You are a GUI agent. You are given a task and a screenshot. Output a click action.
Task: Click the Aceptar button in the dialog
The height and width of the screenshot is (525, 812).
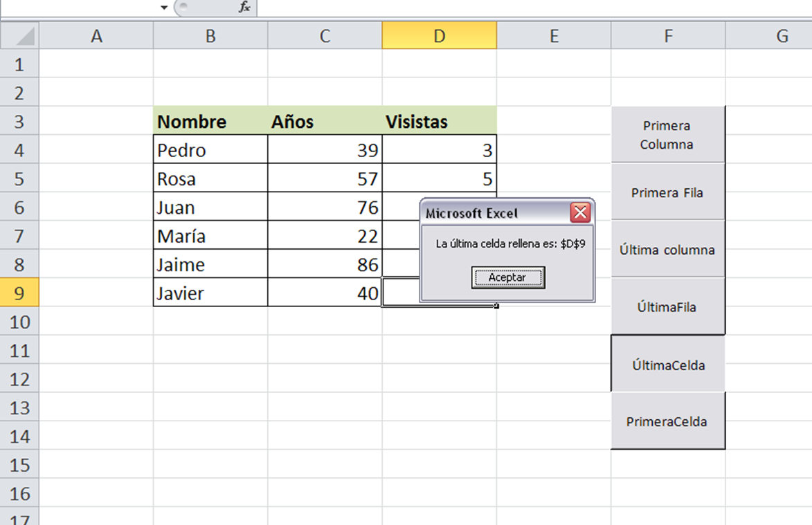(508, 277)
